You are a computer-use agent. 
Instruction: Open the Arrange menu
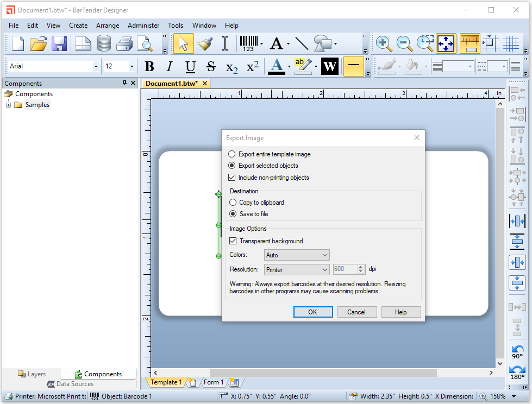108,26
